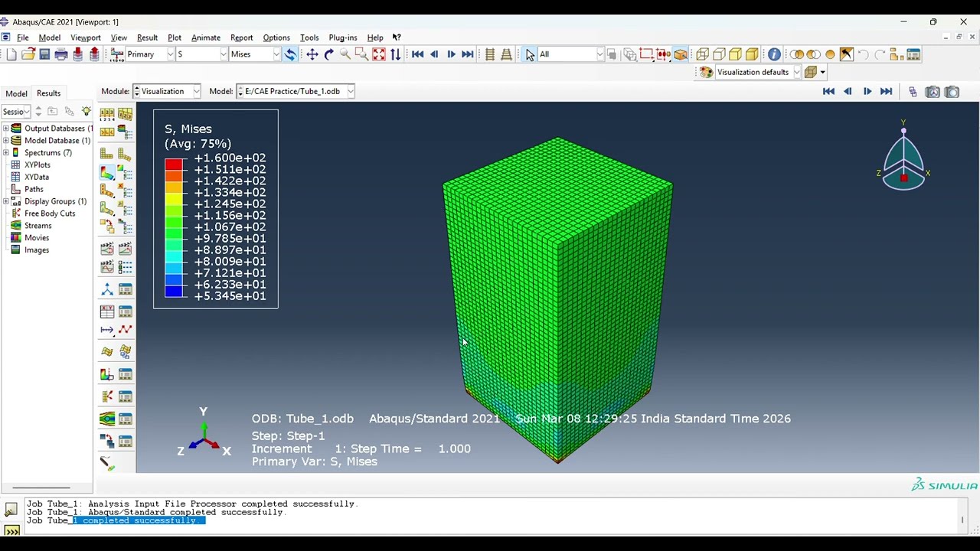Expand the Model Database tree node

click(x=6, y=141)
